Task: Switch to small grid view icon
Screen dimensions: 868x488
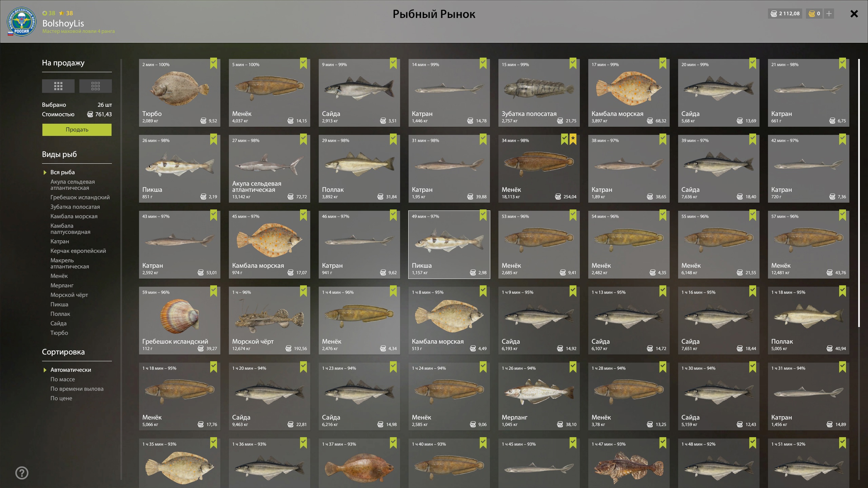Action: pos(96,86)
